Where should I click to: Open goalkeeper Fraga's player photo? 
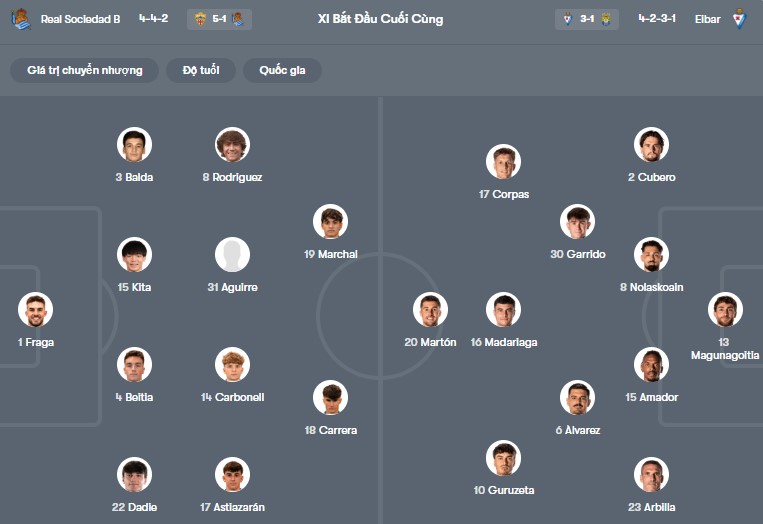pos(35,310)
